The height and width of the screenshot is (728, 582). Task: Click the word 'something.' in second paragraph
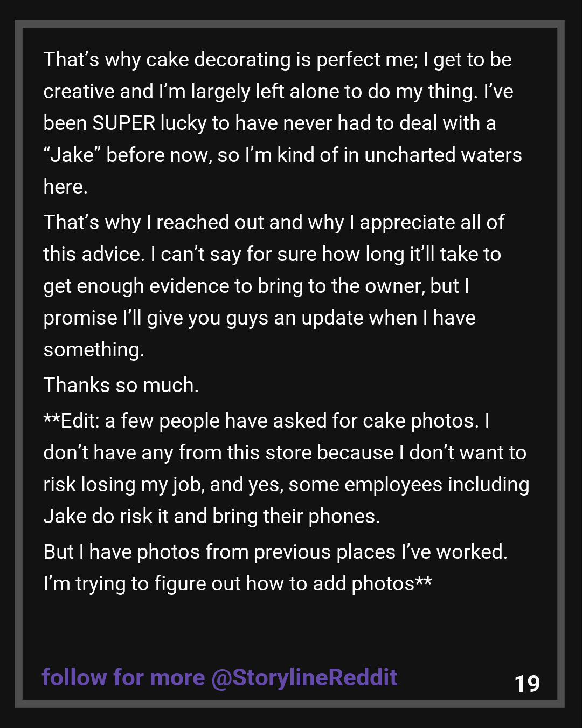pos(94,349)
